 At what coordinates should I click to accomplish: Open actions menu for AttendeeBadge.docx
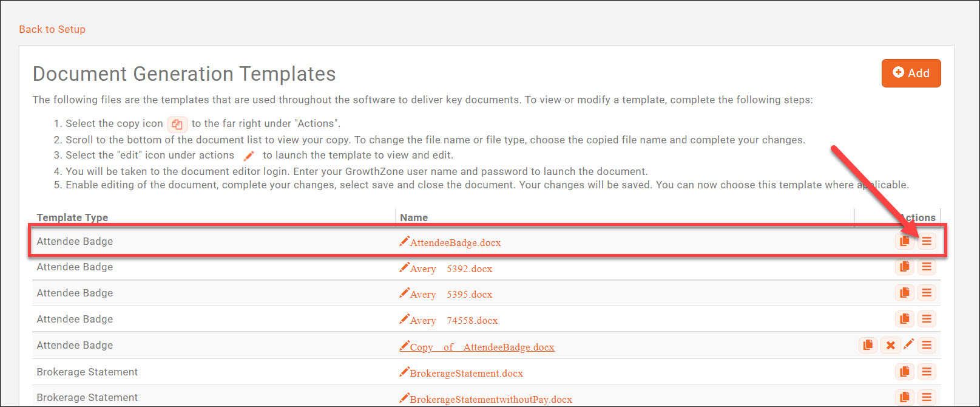[927, 241]
